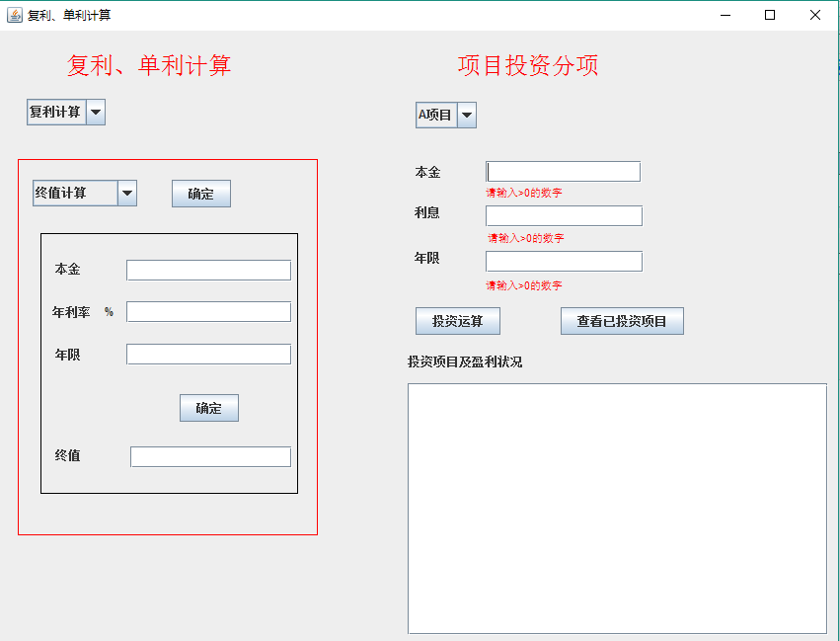Expand the 终值计算 dropdown arrow
840x641 pixels.
click(x=127, y=193)
